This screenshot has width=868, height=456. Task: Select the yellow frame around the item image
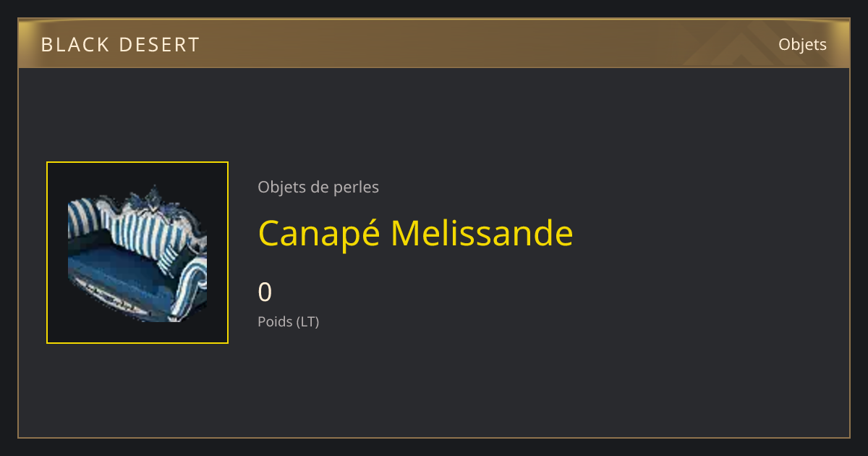pyautogui.click(x=137, y=253)
